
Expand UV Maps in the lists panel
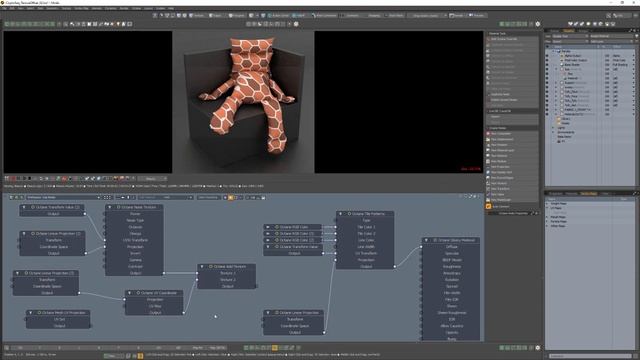[548, 208]
